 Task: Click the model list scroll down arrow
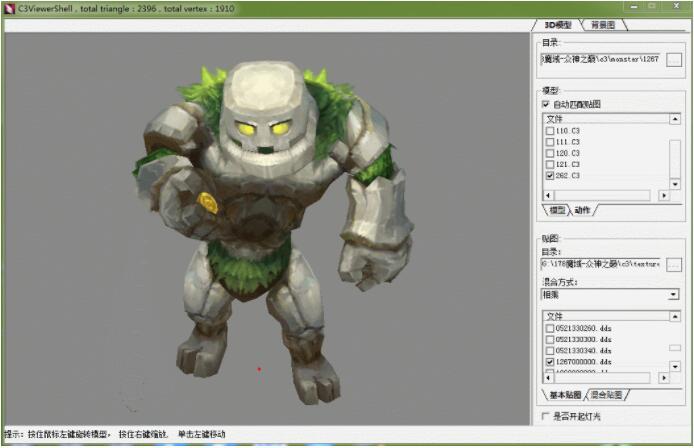pos(675,184)
